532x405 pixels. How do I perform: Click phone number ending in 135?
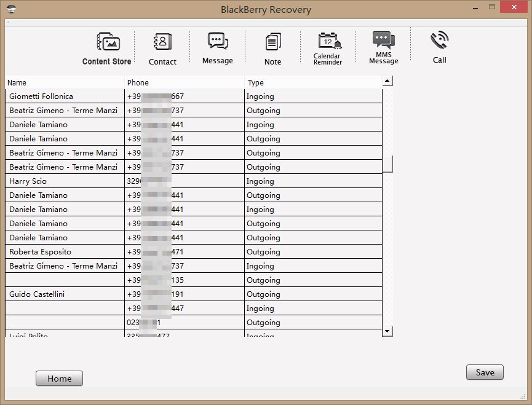tap(156, 280)
